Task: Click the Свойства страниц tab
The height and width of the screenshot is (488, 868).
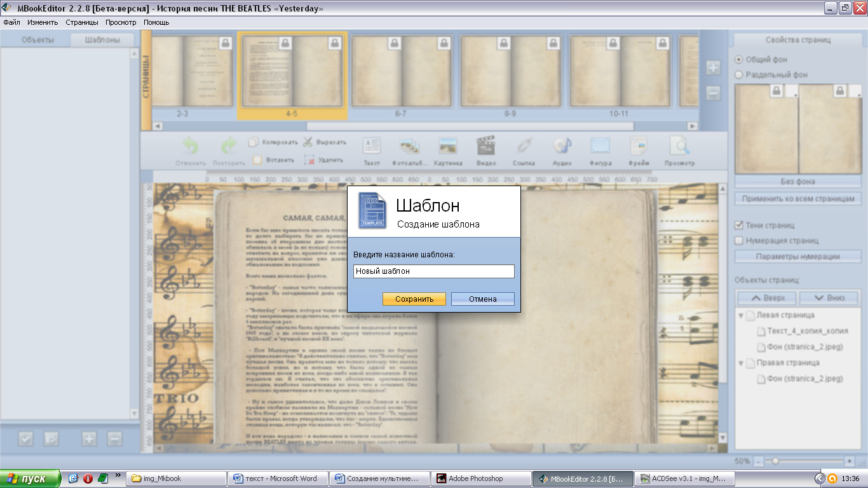Action: pos(797,40)
